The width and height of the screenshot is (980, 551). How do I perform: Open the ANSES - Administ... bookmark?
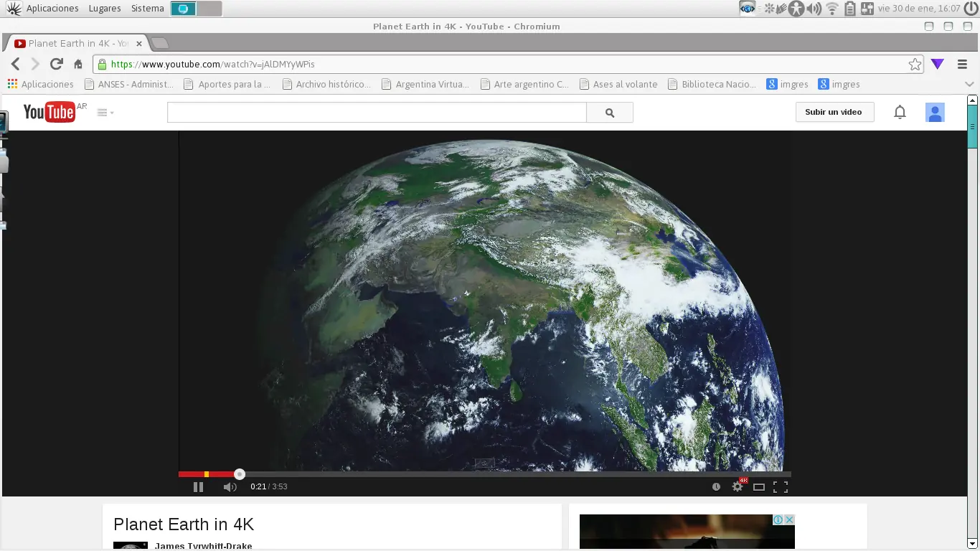click(x=129, y=84)
